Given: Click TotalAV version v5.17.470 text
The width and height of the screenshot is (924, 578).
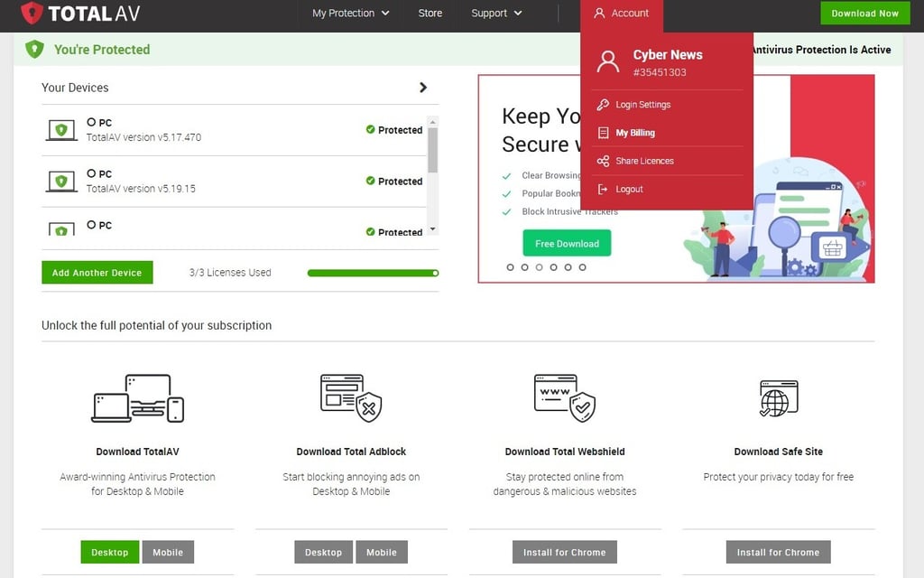Looking at the screenshot, I should pyautogui.click(x=143, y=137).
